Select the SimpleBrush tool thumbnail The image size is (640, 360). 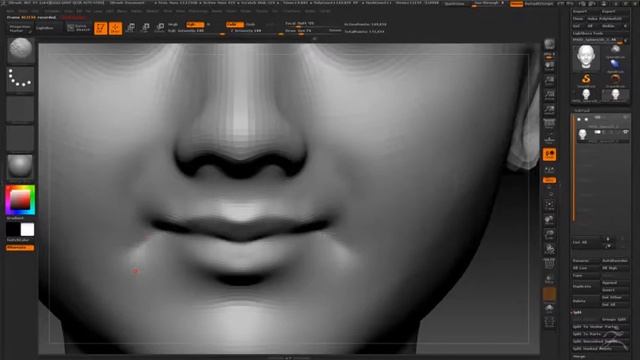[x=586, y=80]
